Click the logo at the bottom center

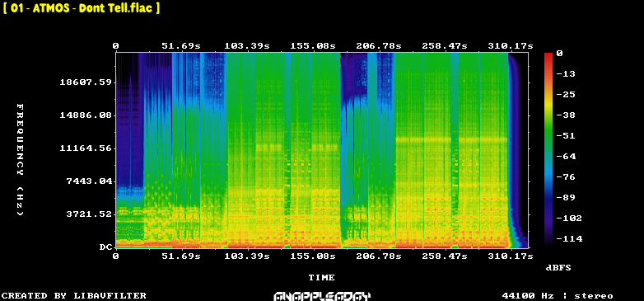click(322, 296)
